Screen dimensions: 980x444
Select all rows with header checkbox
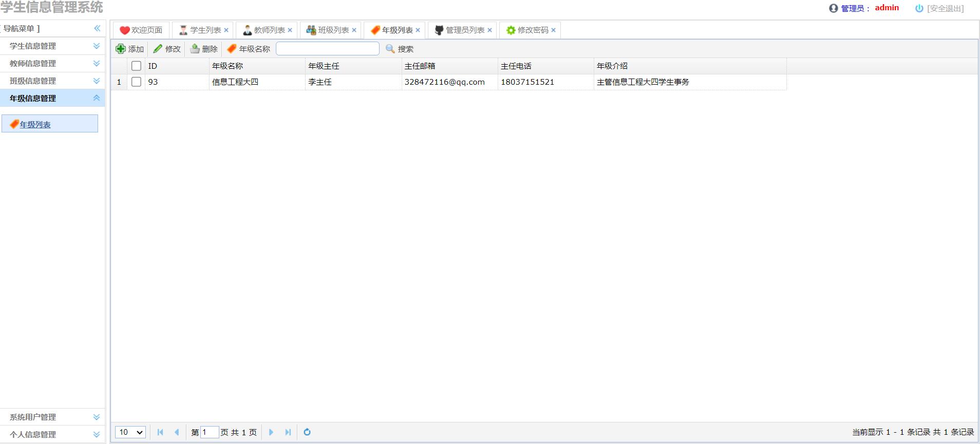[x=136, y=66]
